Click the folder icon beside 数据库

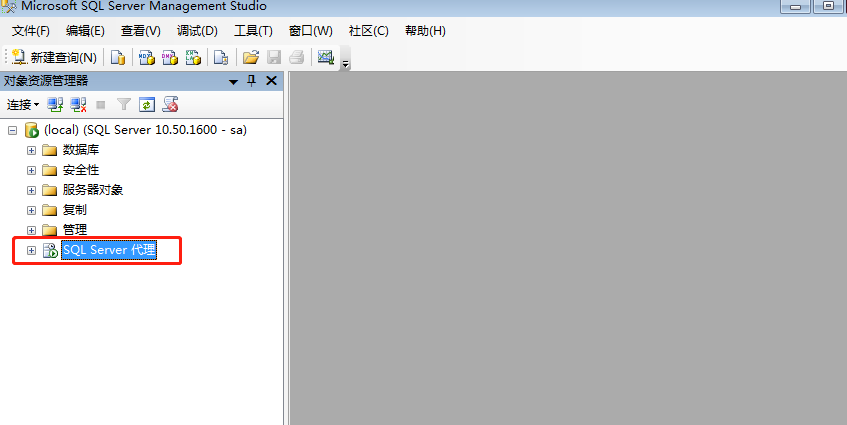coord(50,150)
